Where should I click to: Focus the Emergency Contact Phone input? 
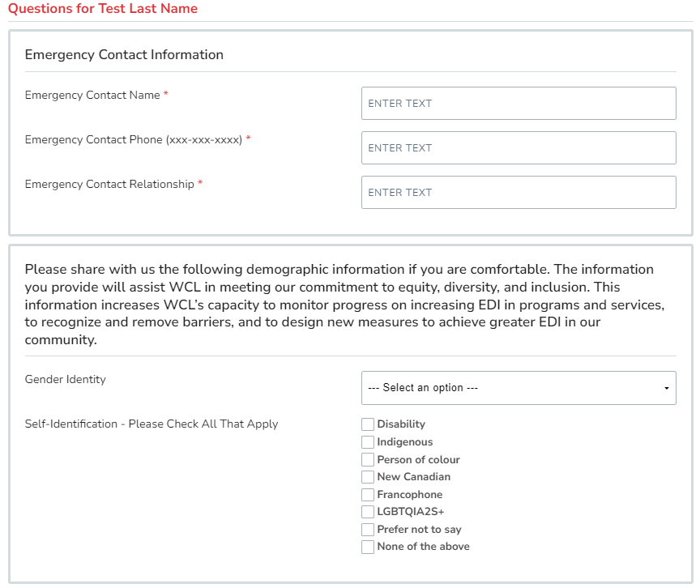pos(519,148)
